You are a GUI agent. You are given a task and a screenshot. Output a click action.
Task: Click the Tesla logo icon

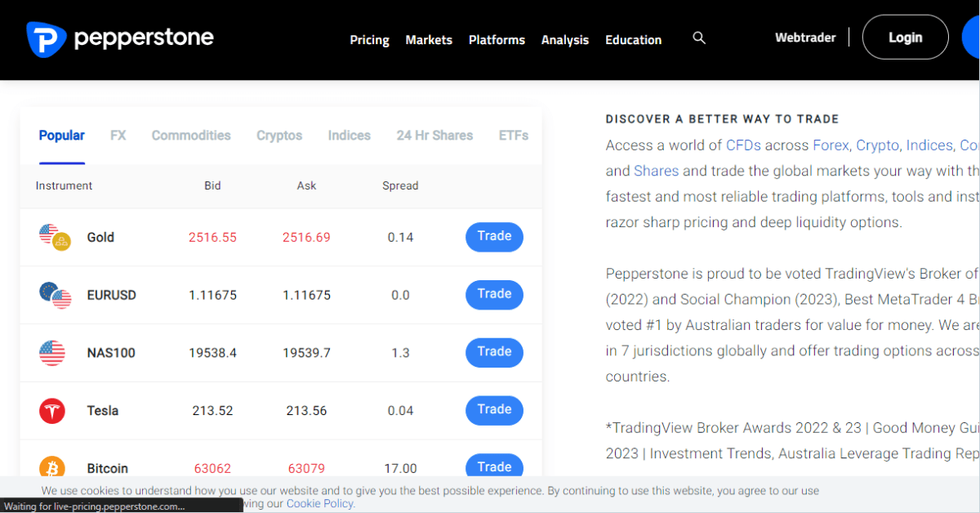click(51, 410)
